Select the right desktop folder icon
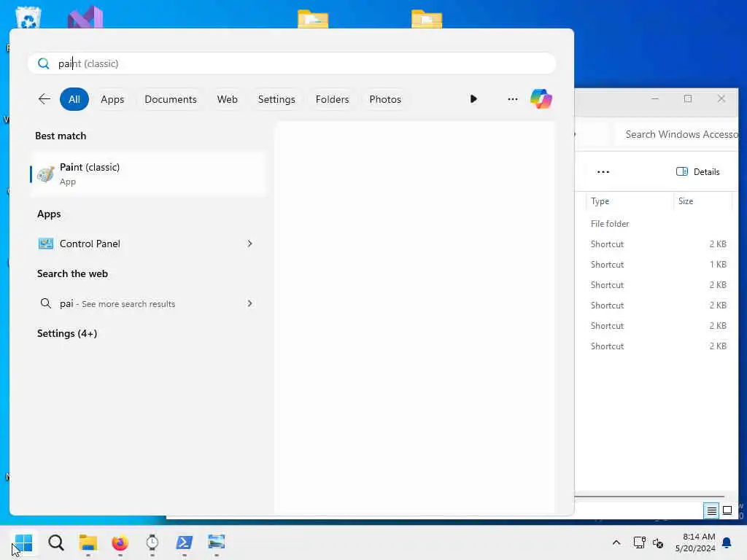Image resolution: width=747 pixels, height=560 pixels. pyautogui.click(x=427, y=19)
